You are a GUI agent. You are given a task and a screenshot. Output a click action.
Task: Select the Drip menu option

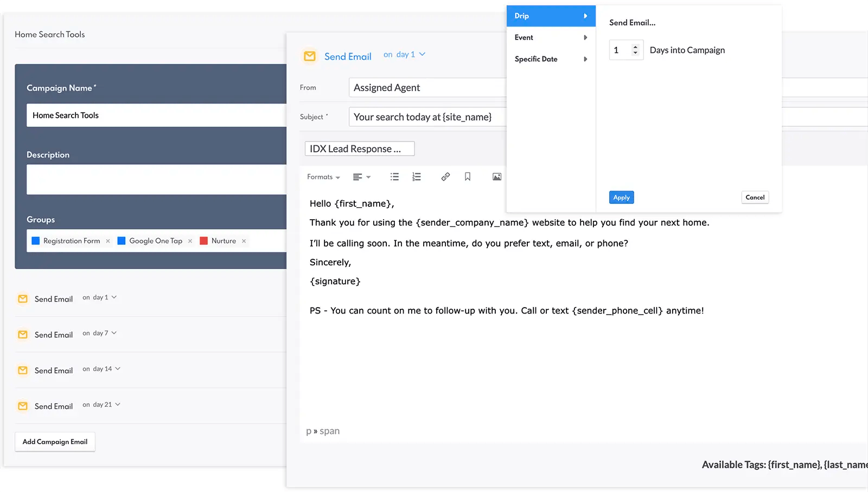(x=551, y=16)
